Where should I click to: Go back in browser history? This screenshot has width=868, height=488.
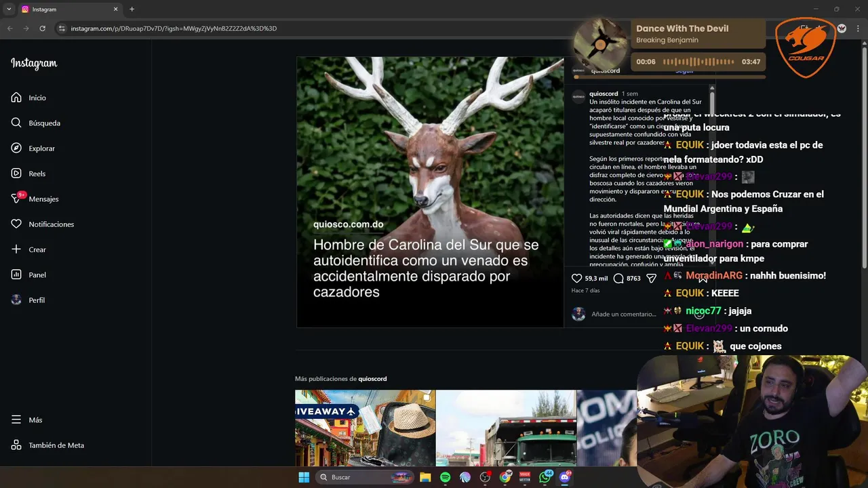[9, 28]
